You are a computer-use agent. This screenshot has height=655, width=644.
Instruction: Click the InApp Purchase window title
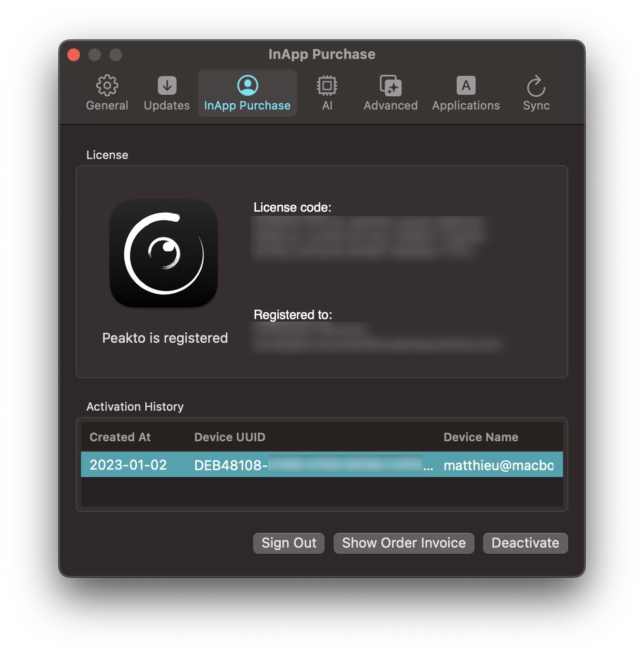coord(322,54)
